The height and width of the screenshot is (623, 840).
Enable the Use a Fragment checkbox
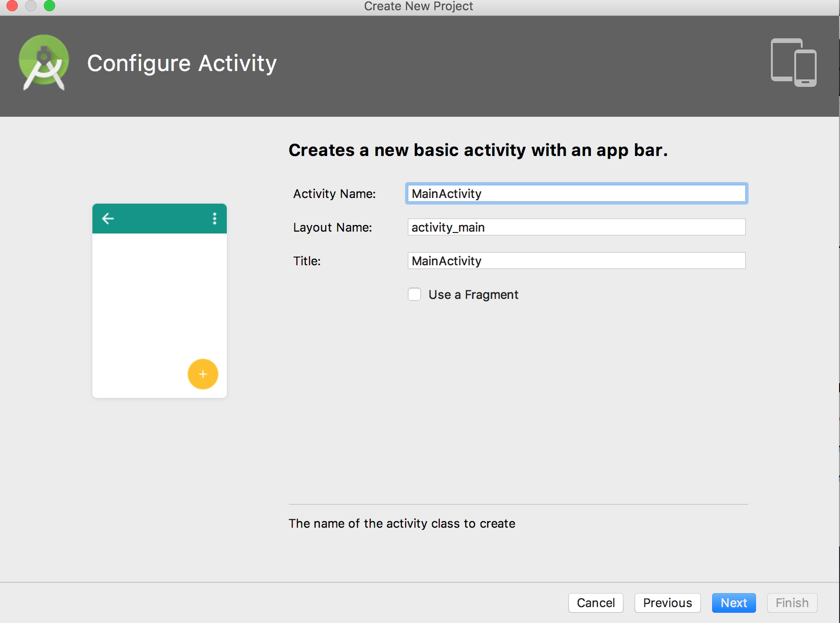pyautogui.click(x=414, y=294)
